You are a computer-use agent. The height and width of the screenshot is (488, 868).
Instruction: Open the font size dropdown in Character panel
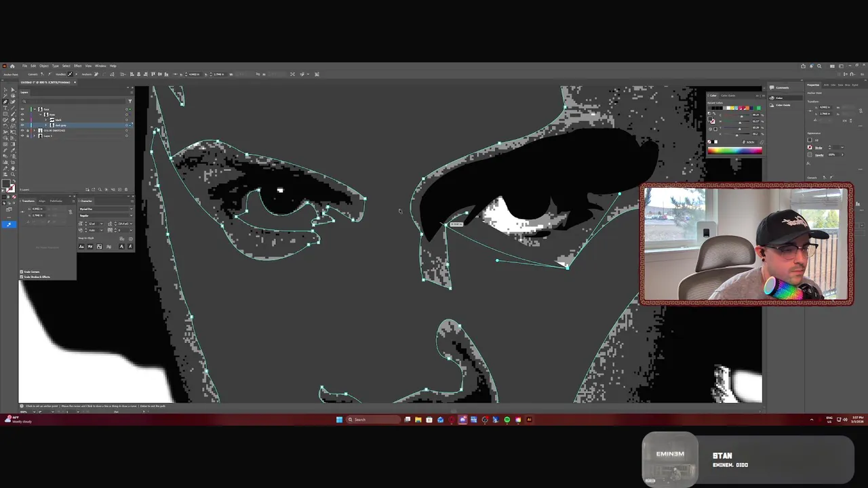coord(102,224)
